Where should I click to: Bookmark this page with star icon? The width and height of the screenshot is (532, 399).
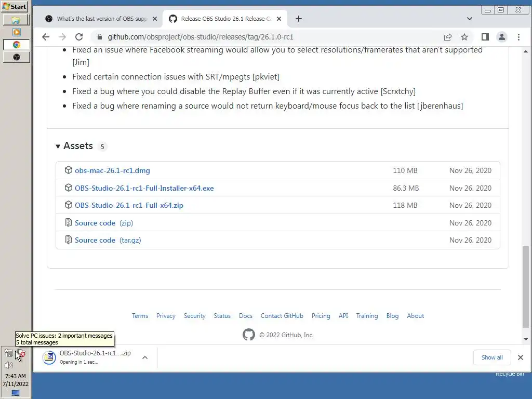(464, 37)
